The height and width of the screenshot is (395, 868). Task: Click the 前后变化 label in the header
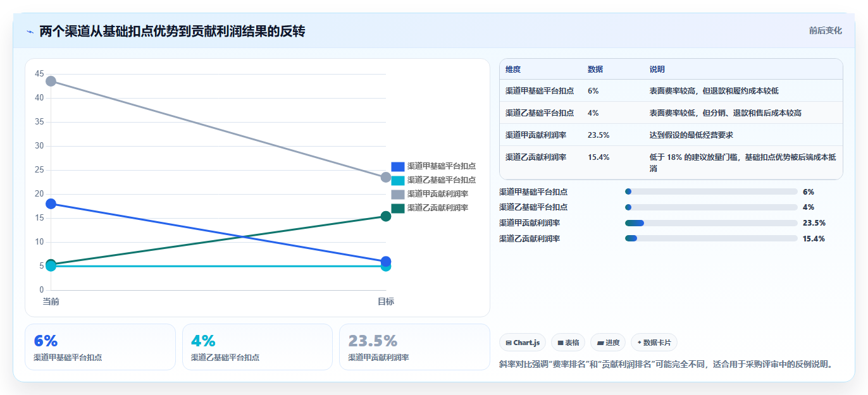pyautogui.click(x=826, y=30)
